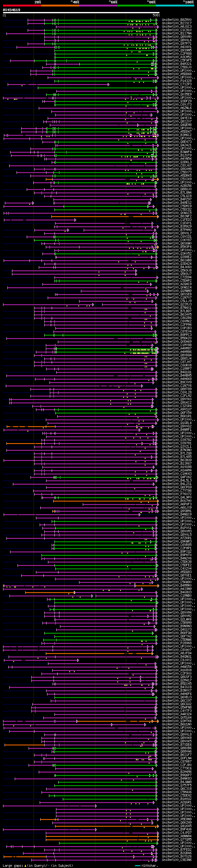Open hit label UniRef100_C2FHP1
The image size is (197, 868).
pyautogui.click(x=176, y=548)
